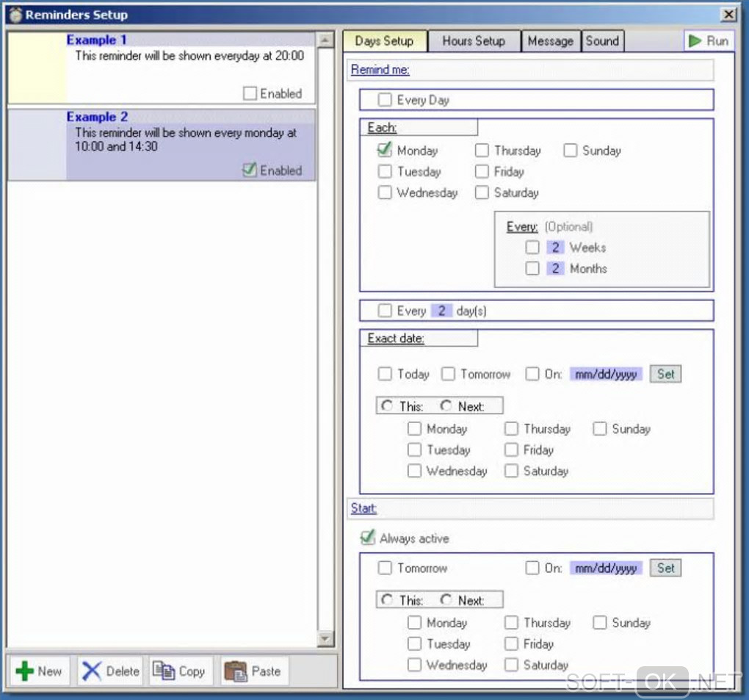
Task: Click the Remind me: header link
Action: click(x=380, y=70)
